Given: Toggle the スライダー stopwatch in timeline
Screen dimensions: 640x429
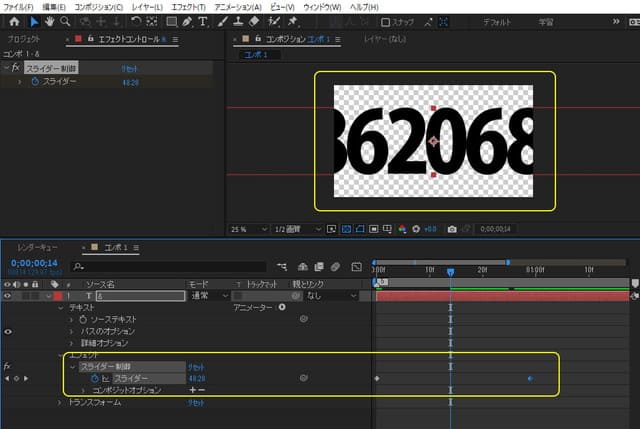Looking at the screenshot, I should (94, 379).
